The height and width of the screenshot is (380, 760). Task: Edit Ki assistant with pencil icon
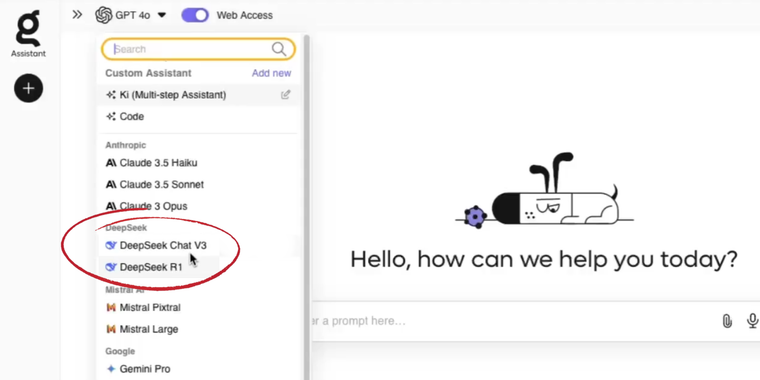tap(285, 95)
